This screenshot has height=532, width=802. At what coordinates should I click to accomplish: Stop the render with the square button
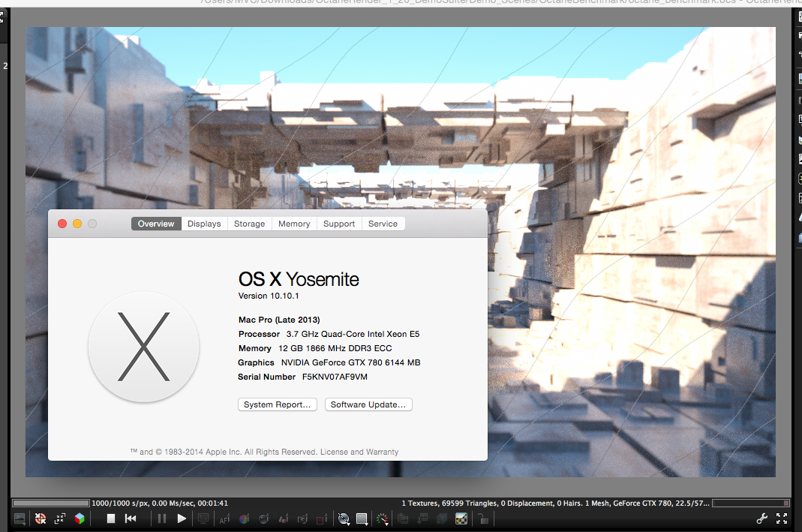coord(110,518)
